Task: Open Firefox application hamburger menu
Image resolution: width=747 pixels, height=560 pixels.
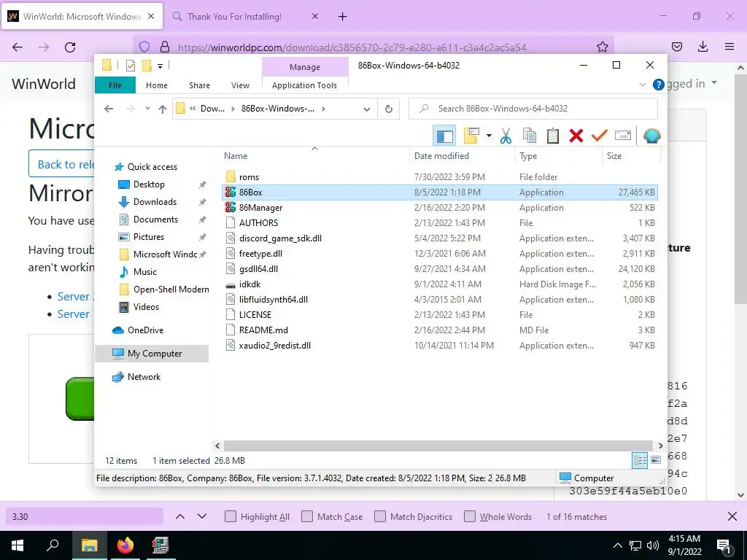Action: 729,47
